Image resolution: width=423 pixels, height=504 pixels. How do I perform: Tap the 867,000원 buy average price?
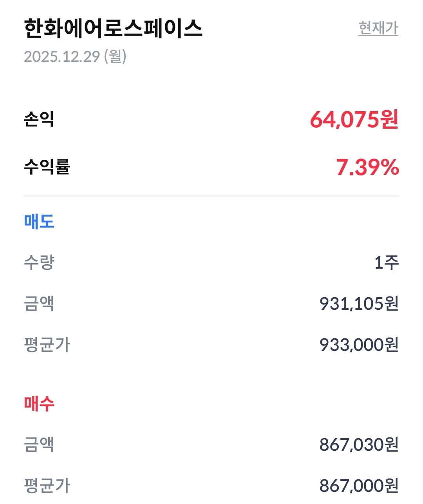[x=359, y=486]
